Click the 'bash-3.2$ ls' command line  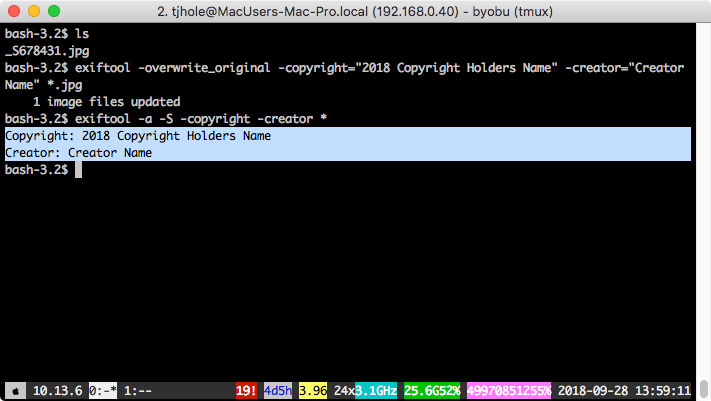(47, 34)
